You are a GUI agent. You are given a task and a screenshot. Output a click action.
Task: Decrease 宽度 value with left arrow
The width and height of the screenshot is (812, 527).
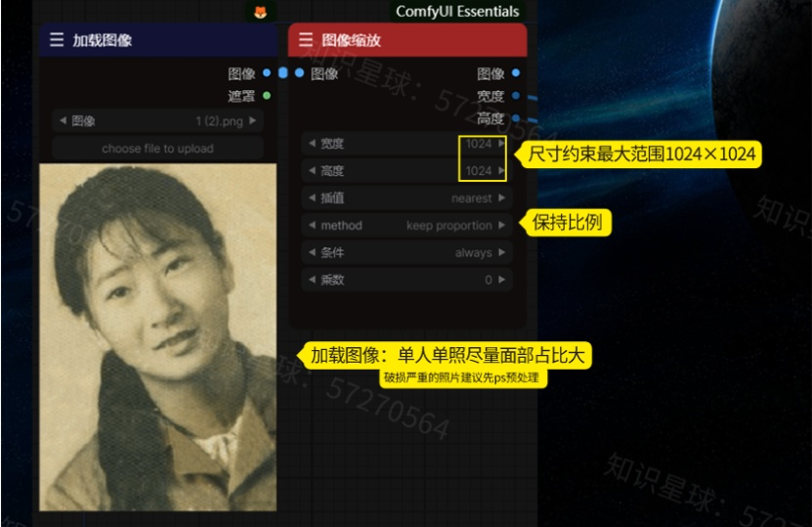pyautogui.click(x=312, y=144)
